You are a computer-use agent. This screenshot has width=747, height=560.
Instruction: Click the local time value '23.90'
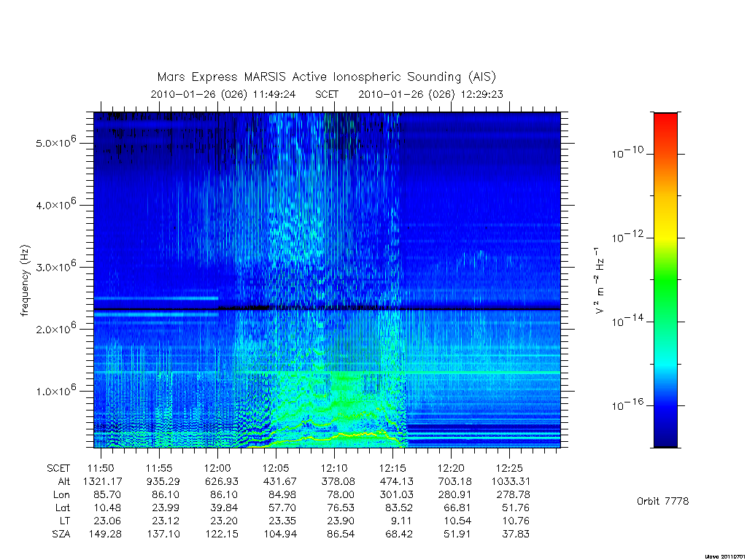(341, 521)
